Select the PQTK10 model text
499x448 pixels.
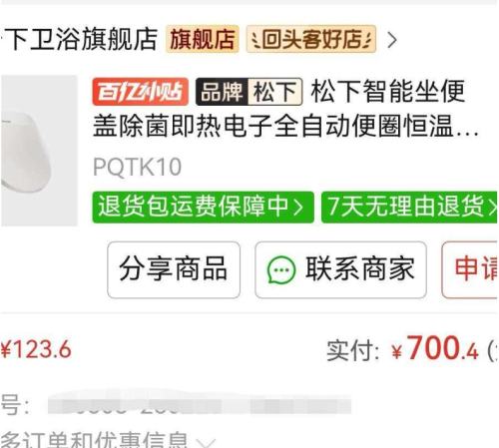pyautogui.click(x=137, y=167)
